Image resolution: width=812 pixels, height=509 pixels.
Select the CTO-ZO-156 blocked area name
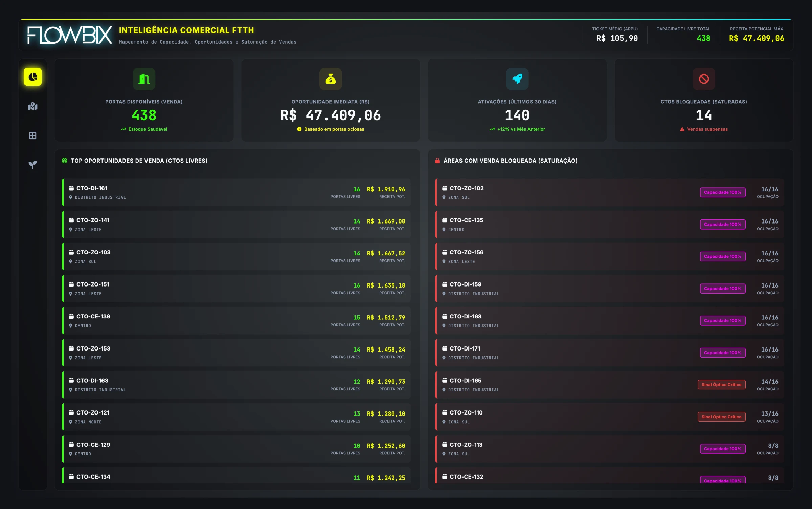[467, 252]
